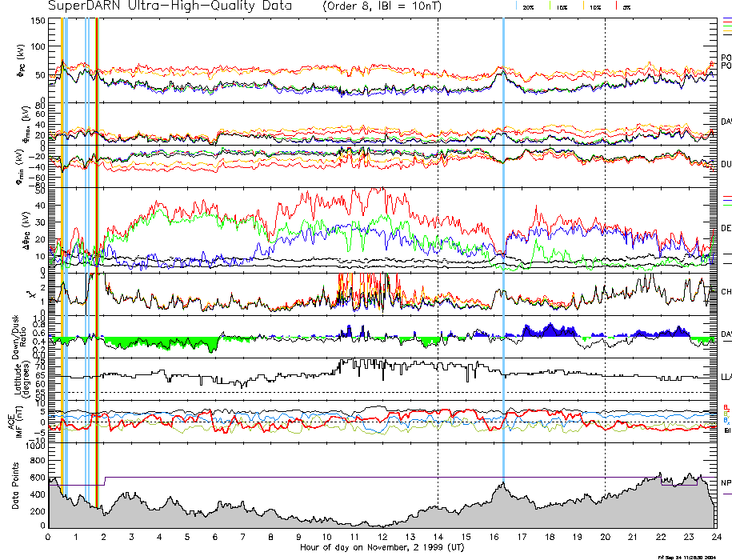The height and width of the screenshot is (560, 732).
Task: Click the light blue 20% legend line
Action: click(x=516, y=6)
